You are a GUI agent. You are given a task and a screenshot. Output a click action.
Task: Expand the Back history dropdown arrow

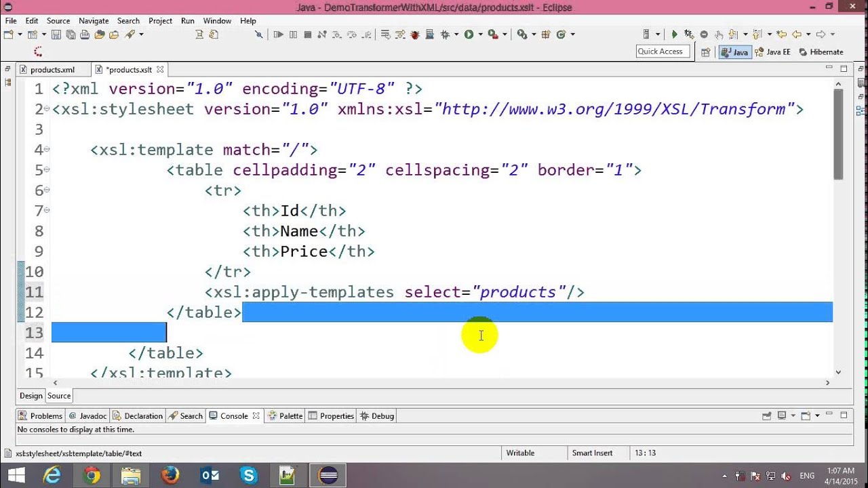pos(808,34)
